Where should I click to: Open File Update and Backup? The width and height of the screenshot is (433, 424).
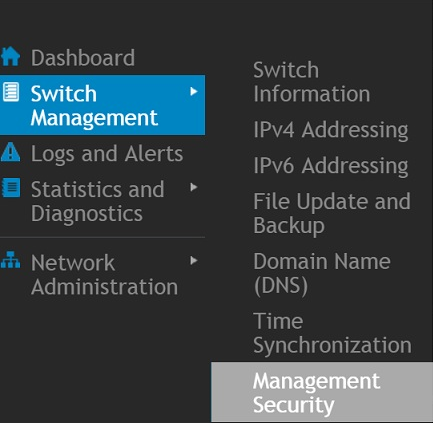pyautogui.click(x=332, y=214)
